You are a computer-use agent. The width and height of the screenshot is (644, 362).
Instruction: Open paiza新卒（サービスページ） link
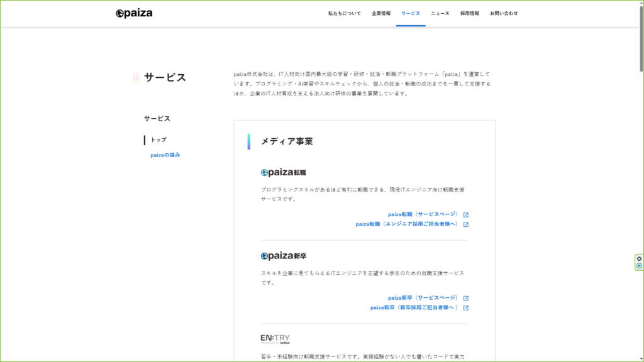[423, 297]
